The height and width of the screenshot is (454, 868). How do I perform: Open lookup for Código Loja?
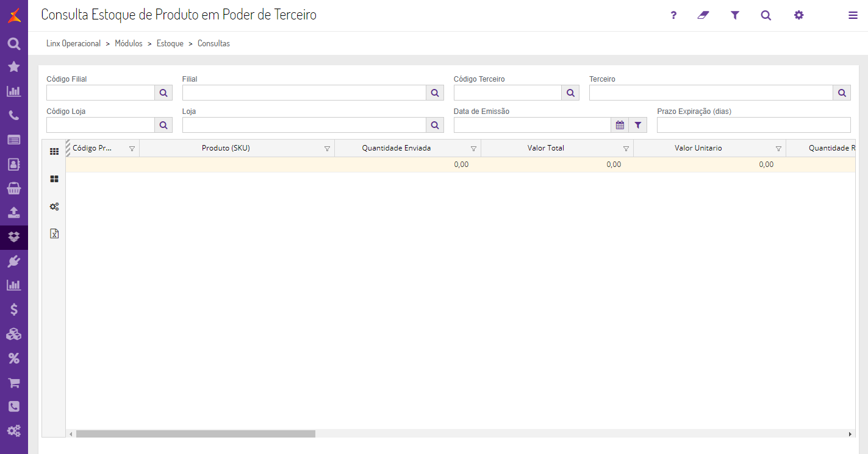pos(163,125)
